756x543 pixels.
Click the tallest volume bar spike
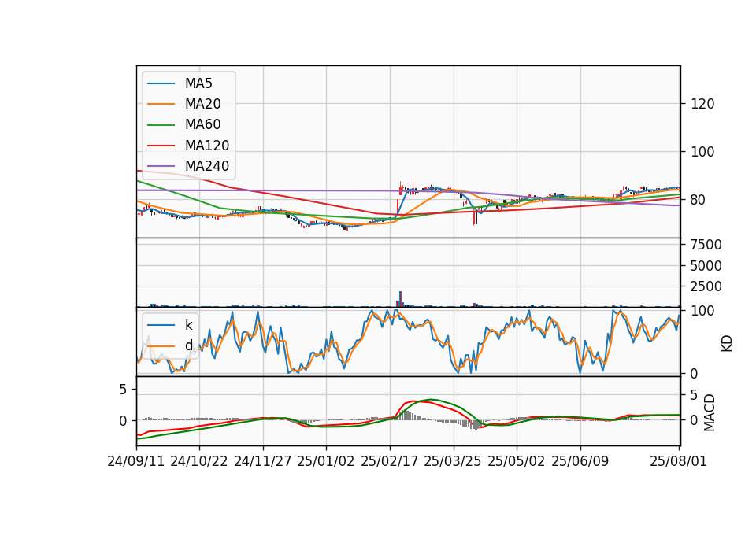coord(400,299)
